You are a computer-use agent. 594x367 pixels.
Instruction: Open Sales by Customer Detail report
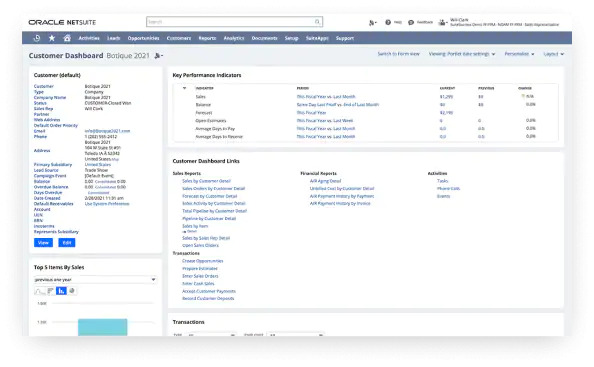206,181
